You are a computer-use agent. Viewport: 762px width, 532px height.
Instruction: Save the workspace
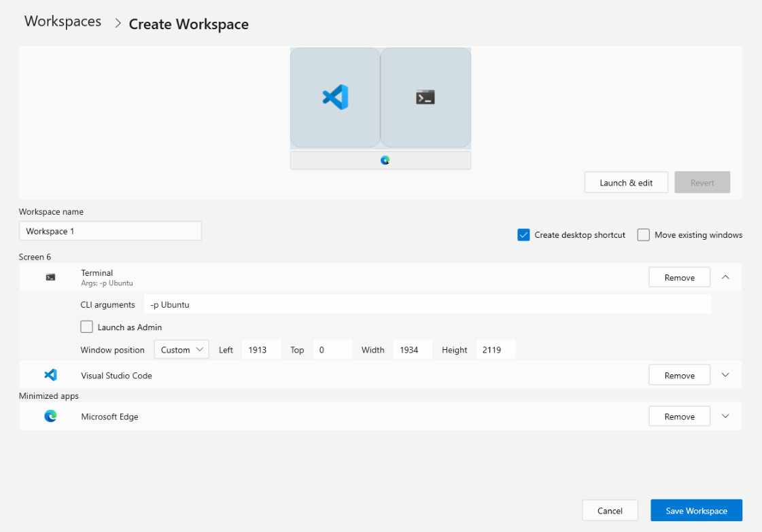[696, 511]
